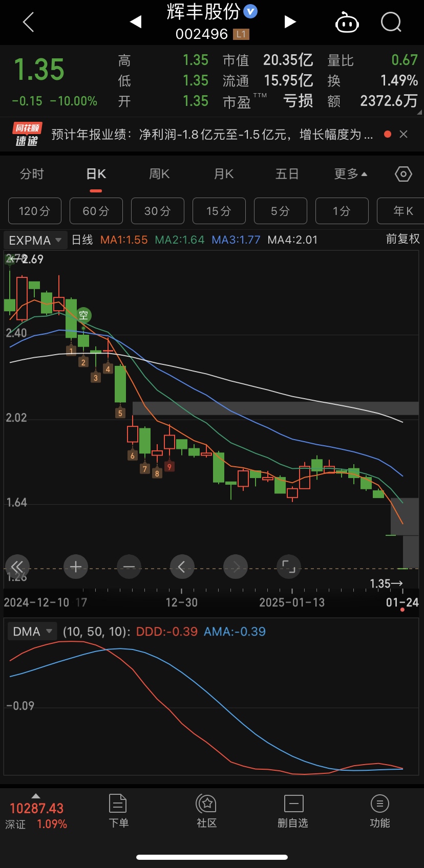Image resolution: width=424 pixels, height=868 pixels.
Task: Move chart left with the chevron button
Action: click(182, 567)
